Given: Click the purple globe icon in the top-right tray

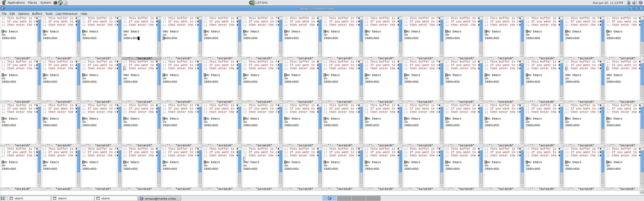Looking at the screenshot, I should pyautogui.click(x=641, y=3).
